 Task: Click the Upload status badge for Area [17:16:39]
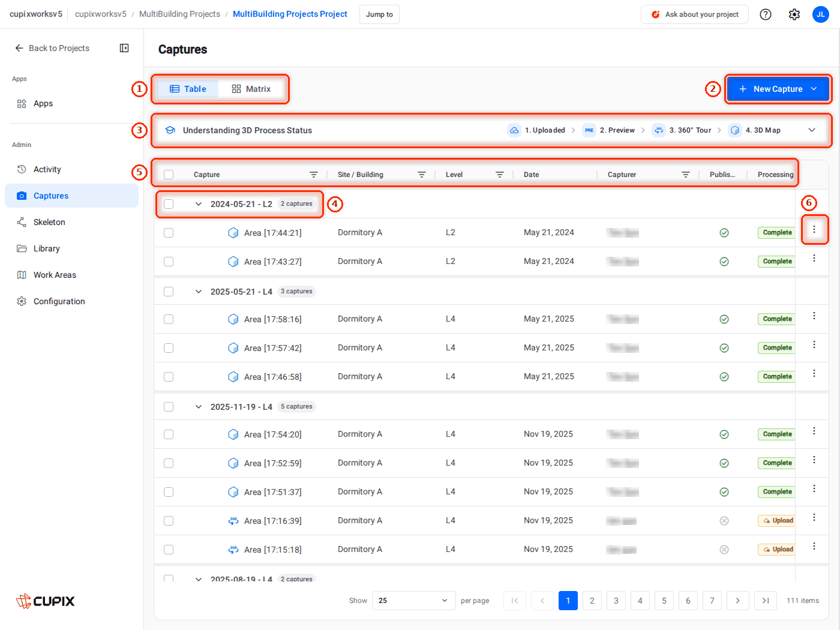[x=778, y=521]
